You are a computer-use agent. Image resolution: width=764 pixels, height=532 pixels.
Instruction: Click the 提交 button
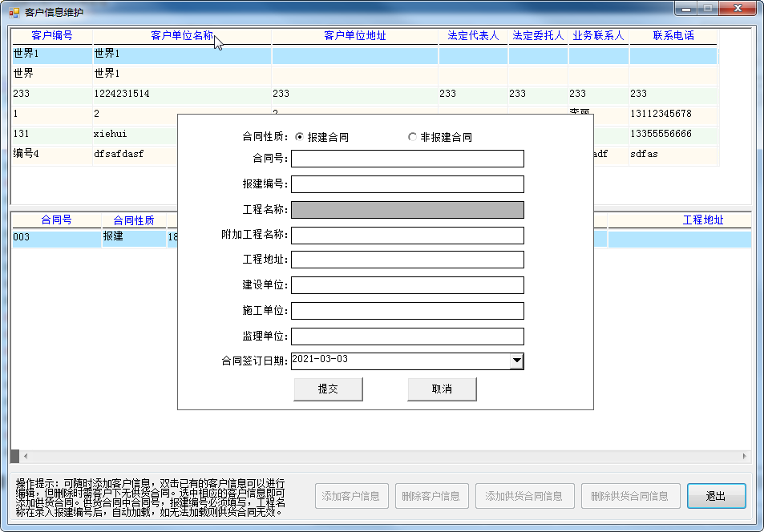328,389
